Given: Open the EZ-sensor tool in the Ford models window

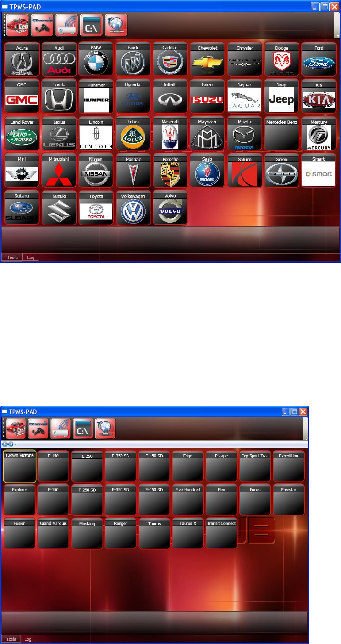Looking at the screenshot, I should pos(38,428).
